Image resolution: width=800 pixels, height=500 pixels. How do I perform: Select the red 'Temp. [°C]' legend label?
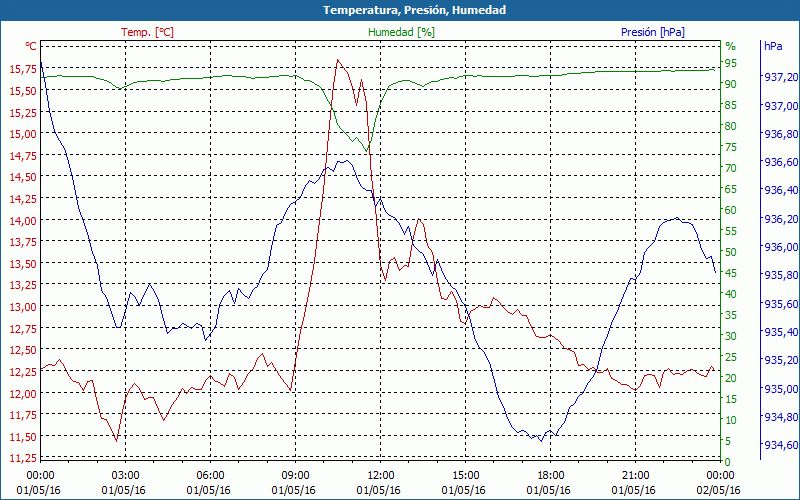point(147,32)
